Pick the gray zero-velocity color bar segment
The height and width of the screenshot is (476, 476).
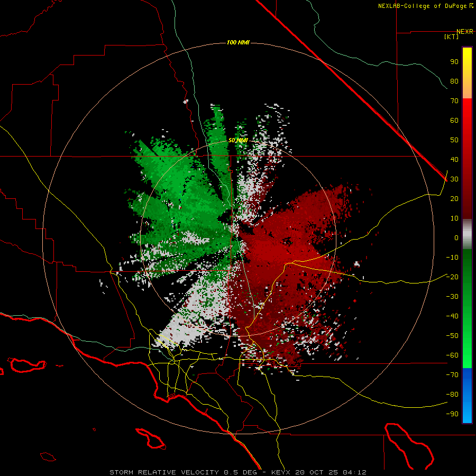[467, 234]
